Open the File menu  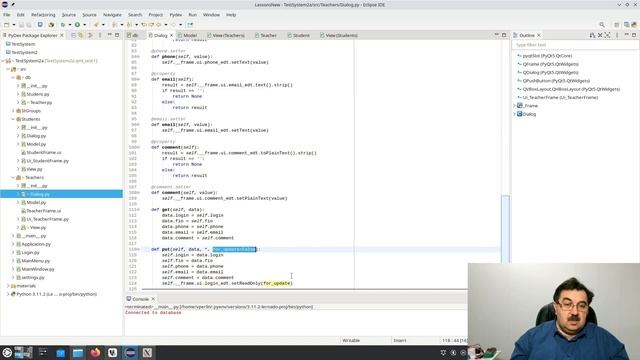(x=7, y=15)
